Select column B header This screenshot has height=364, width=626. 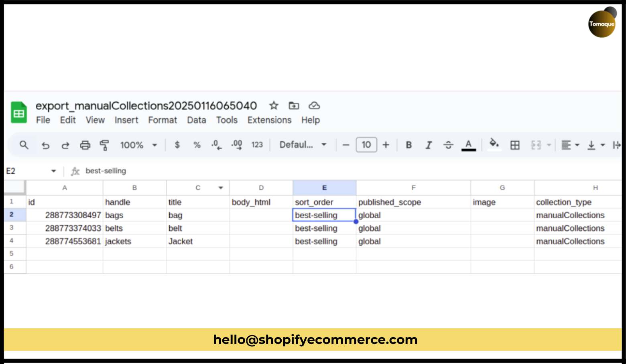click(134, 188)
